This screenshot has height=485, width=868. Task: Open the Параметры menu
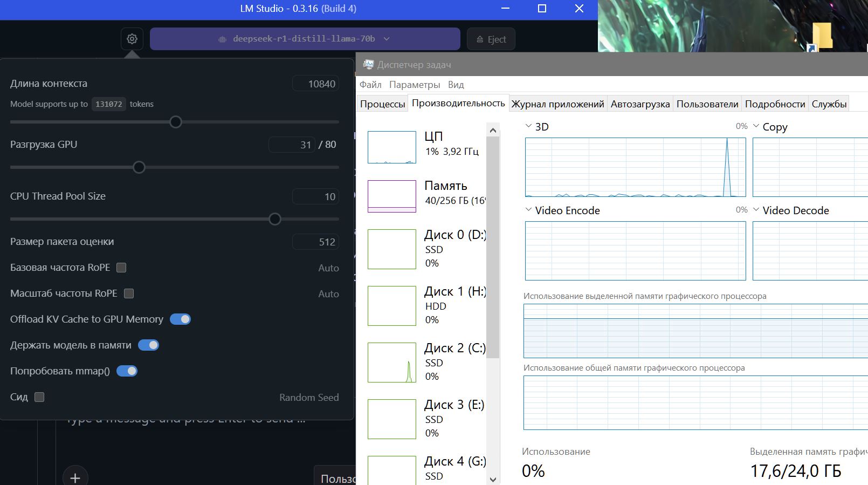(x=414, y=85)
